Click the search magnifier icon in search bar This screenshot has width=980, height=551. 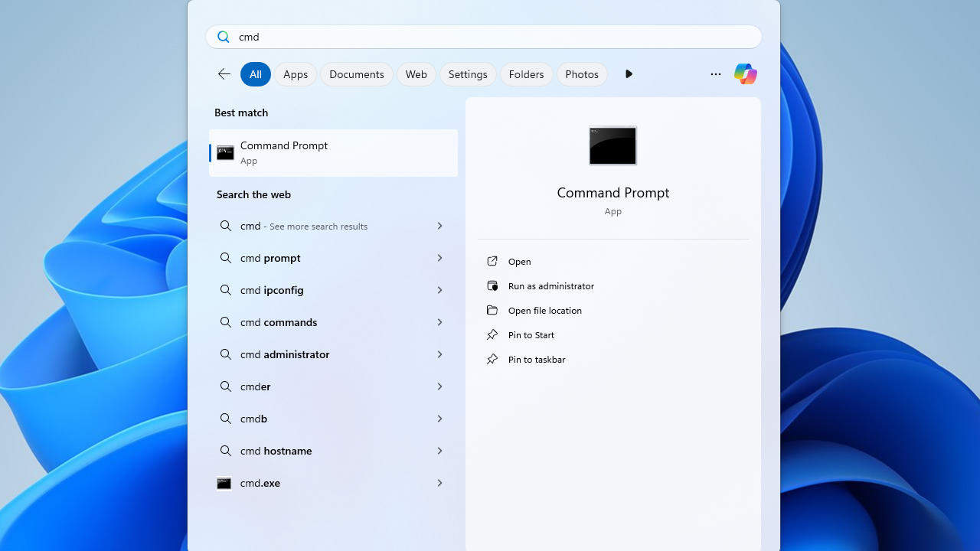223,37
